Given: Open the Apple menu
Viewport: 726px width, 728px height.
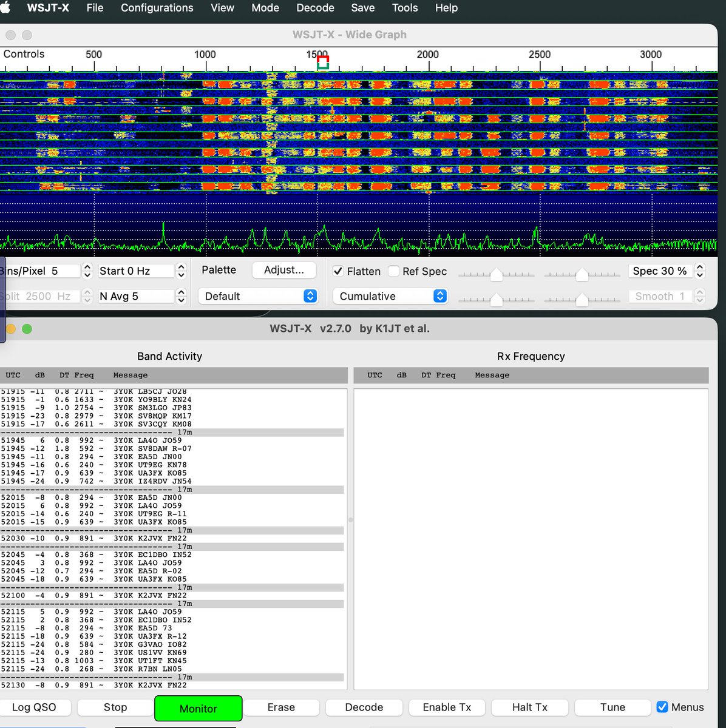Looking at the screenshot, I should [x=7, y=8].
